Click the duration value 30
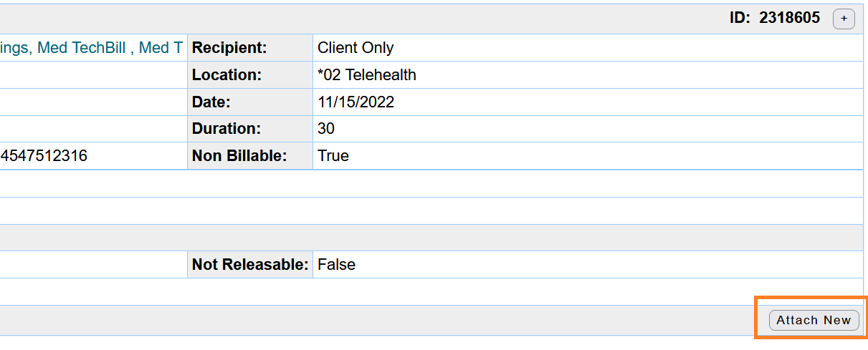The width and height of the screenshot is (868, 350). pos(326,130)
